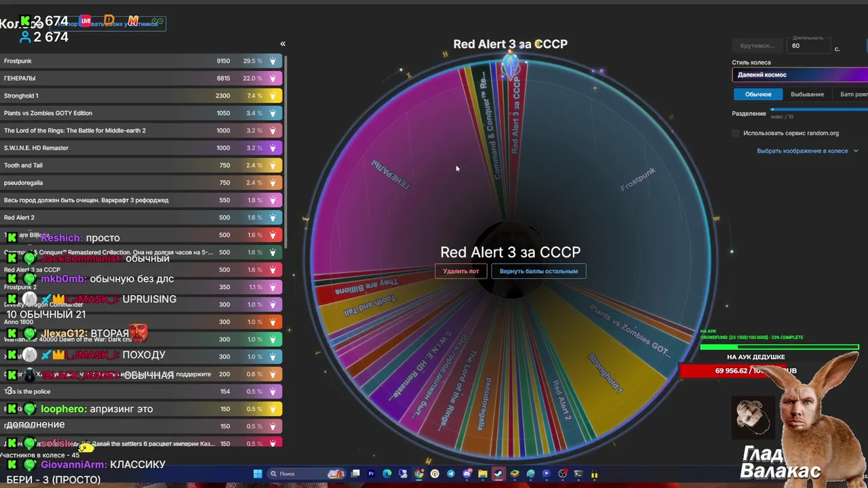Open Microsoft Edge from the taskbar
Image resolution: width=868 pixels, height=488 pixels.
tap(387, 474)
